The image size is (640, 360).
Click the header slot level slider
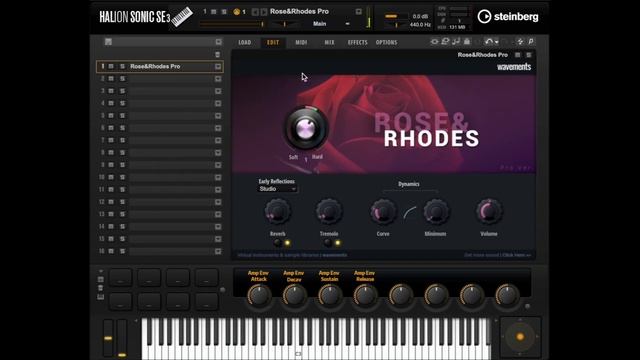pos(232,24)
